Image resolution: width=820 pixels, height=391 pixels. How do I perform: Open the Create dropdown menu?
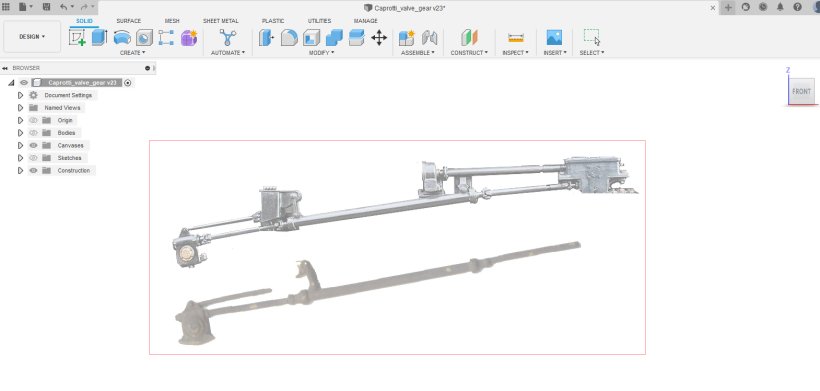(x=132, y=53)
